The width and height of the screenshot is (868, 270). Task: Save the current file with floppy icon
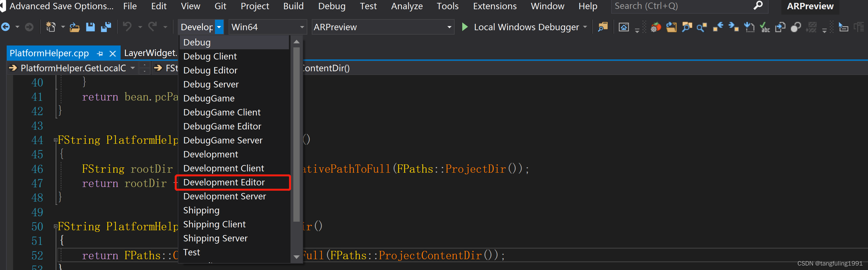(90, 27)
